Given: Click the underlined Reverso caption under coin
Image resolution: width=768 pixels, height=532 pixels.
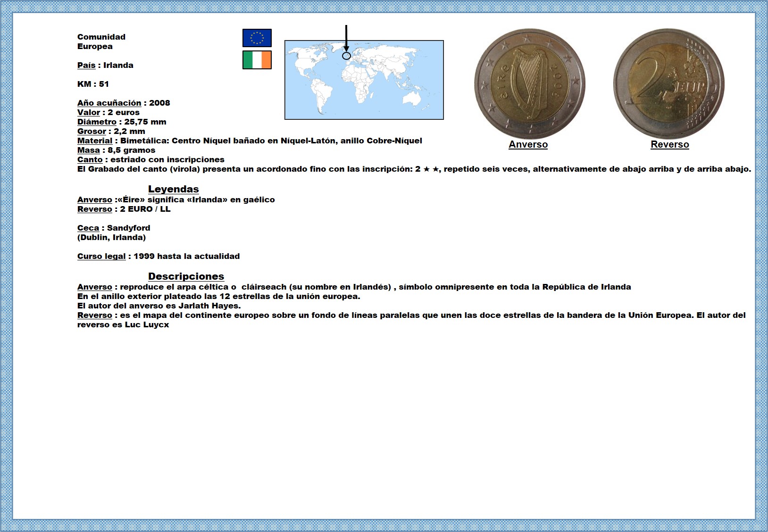Looking at the screenshot, I should [670, 145].
